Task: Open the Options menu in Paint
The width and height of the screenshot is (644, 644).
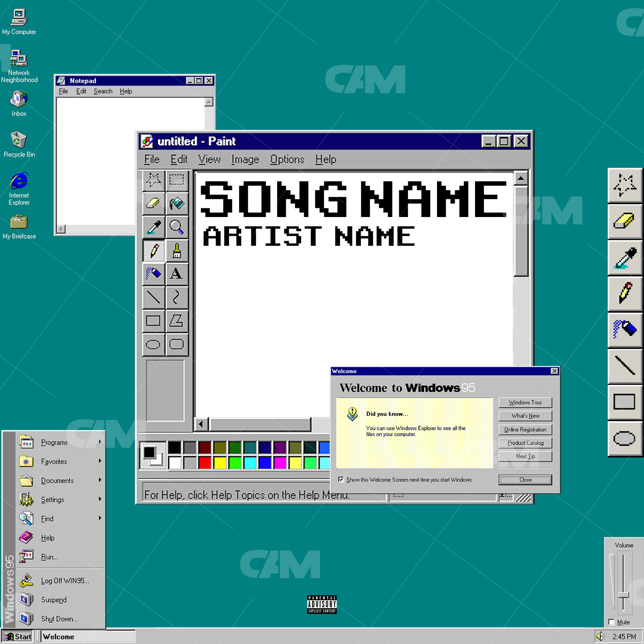Action: tap(287, 159)
